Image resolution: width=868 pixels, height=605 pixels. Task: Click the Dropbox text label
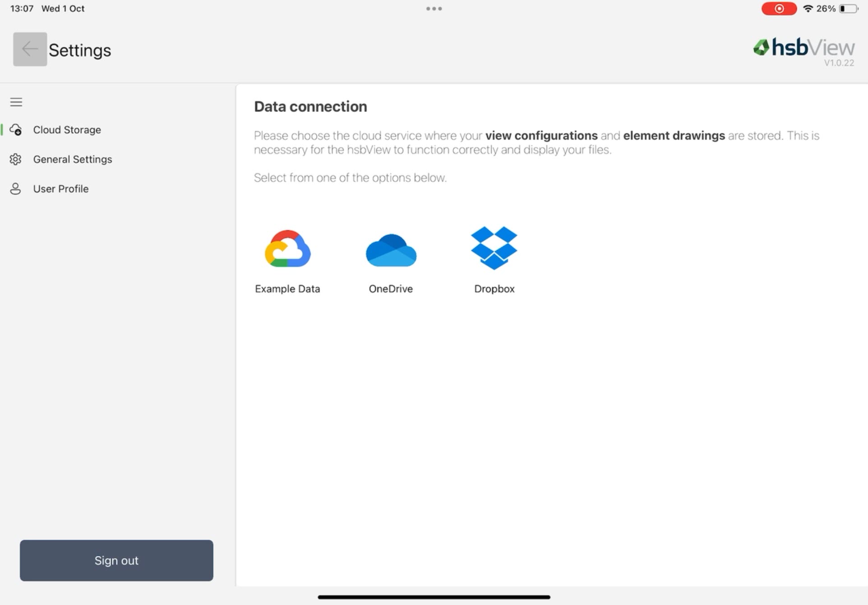494,289
